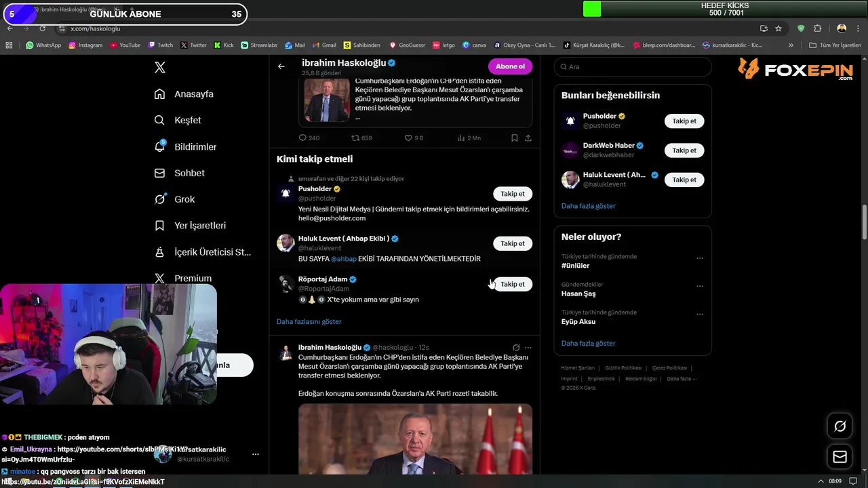Open Chrome profile avatar
The height and width of the screenshot is (488, 868).
842,28
